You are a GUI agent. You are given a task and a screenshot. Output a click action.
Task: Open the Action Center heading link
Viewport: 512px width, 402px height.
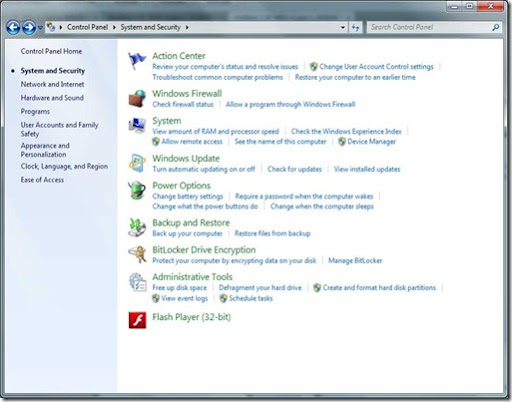[179, 56]
